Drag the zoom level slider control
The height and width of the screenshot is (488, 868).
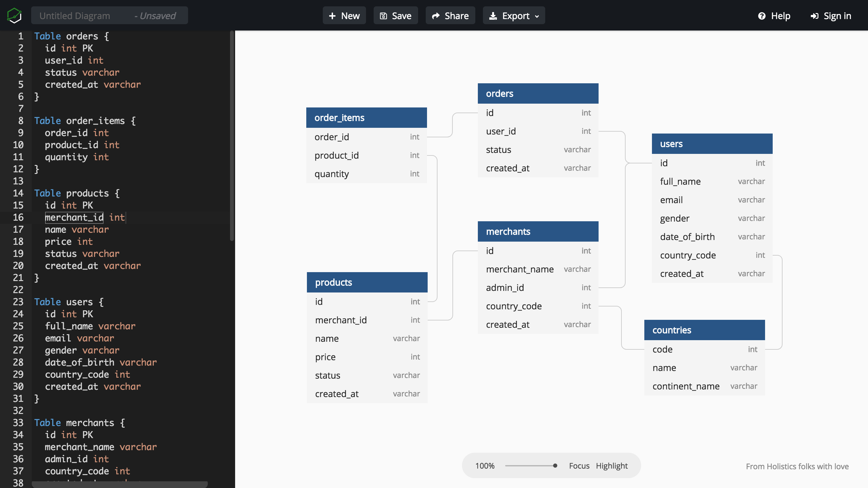pyautogui.click(x=554, y=465)
